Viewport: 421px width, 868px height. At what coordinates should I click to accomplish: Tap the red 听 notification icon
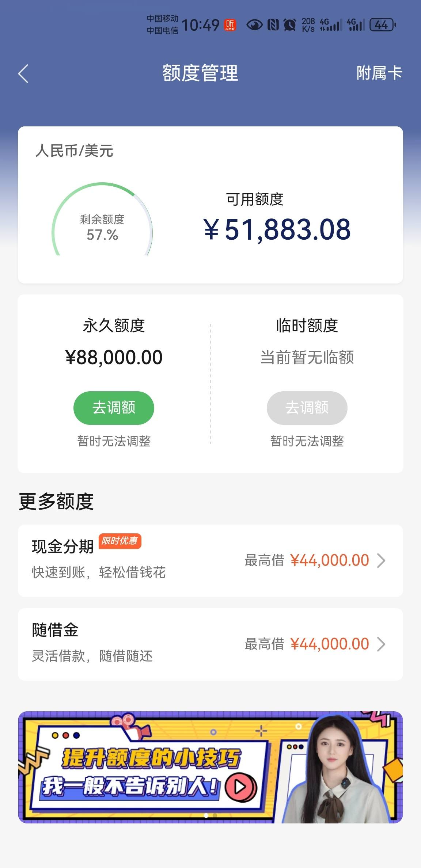pos(230,25)
